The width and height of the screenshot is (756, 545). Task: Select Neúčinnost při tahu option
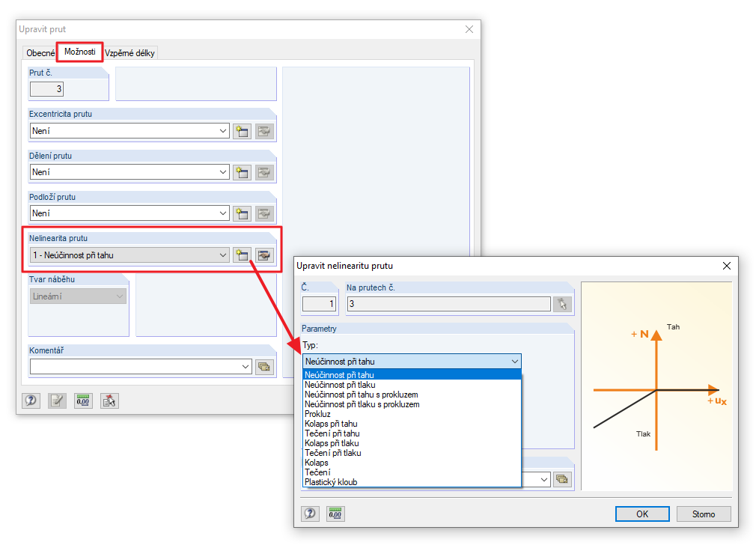click(412, 375)
